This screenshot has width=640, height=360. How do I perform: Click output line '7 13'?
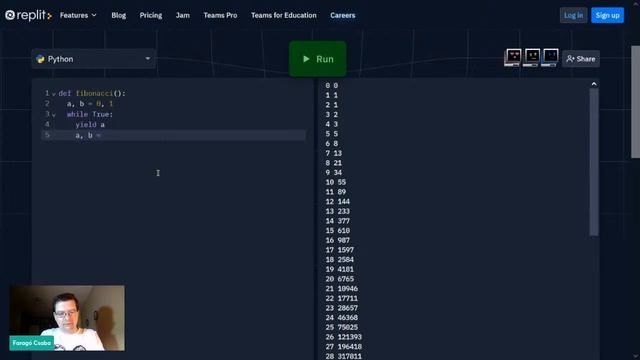[333, 153]
